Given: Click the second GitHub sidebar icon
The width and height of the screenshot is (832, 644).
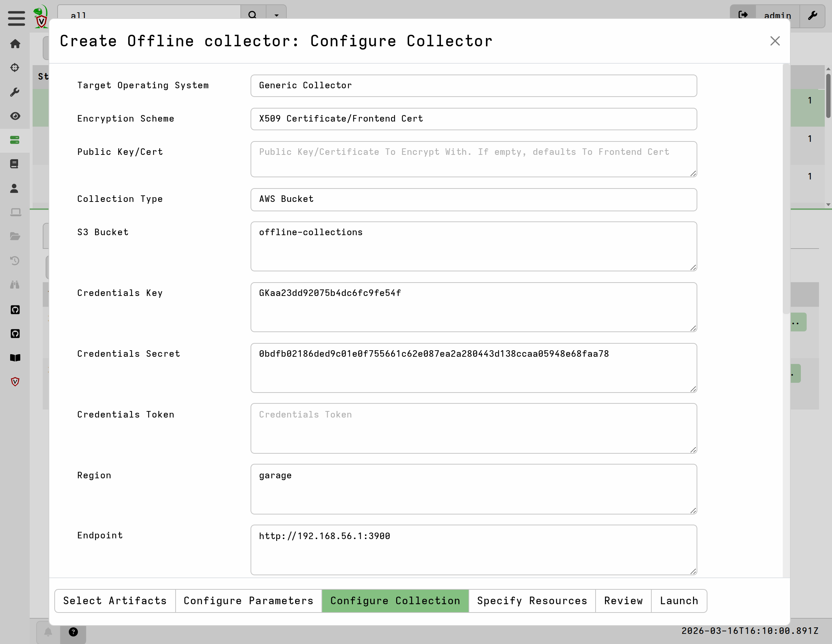Looking at the screenshot, I should point(15,334).
